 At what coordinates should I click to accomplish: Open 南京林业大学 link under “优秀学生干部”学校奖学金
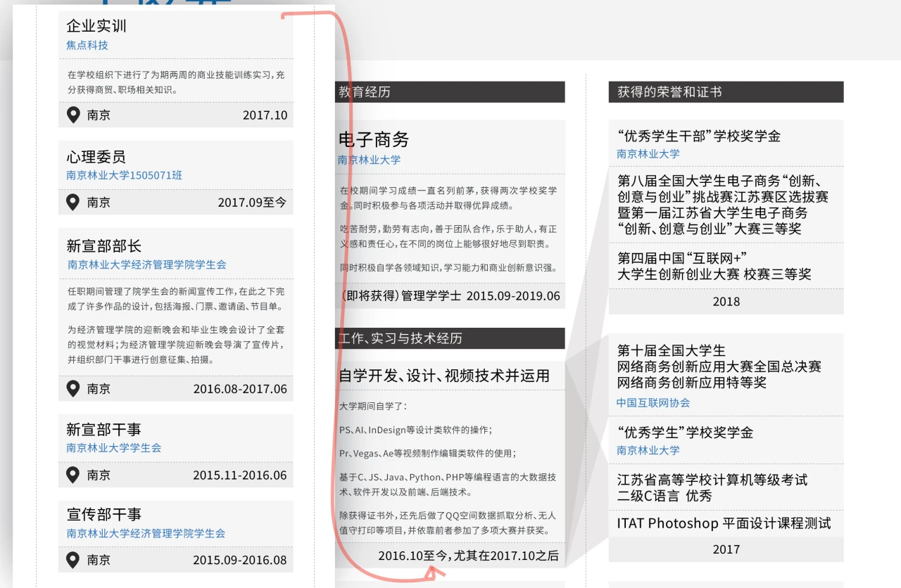point(648,153)
